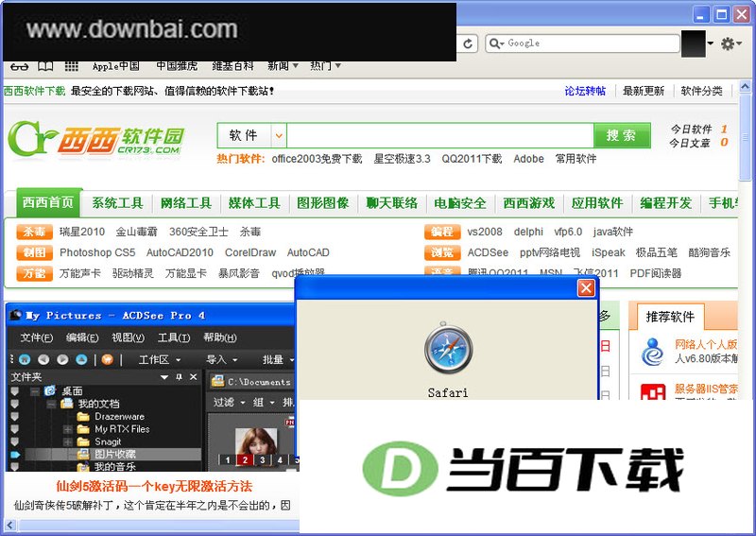This screenshot has height=536, width=756.
Task: Click the 网络人个人版 software icon
Action: tap(652, 352)
